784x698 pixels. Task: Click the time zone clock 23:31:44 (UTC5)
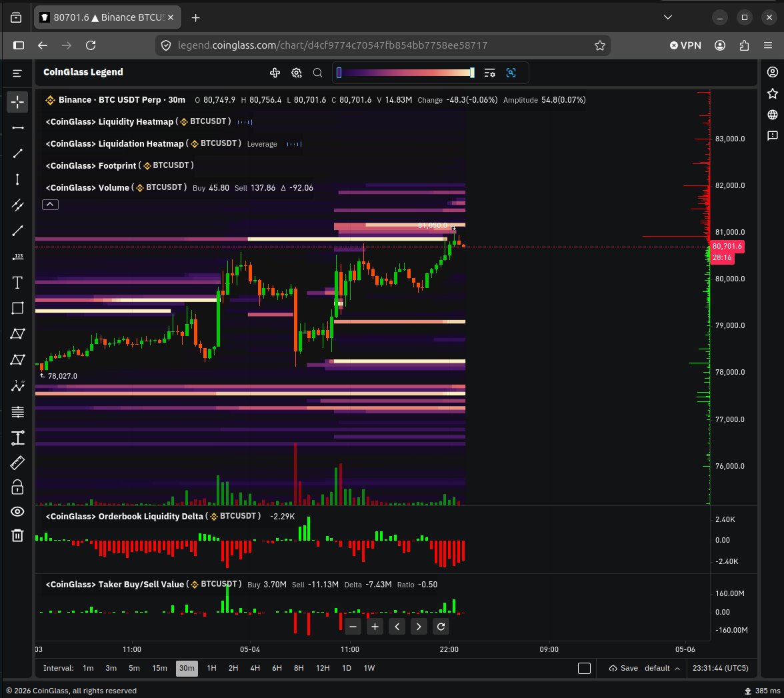click(721, 669)
